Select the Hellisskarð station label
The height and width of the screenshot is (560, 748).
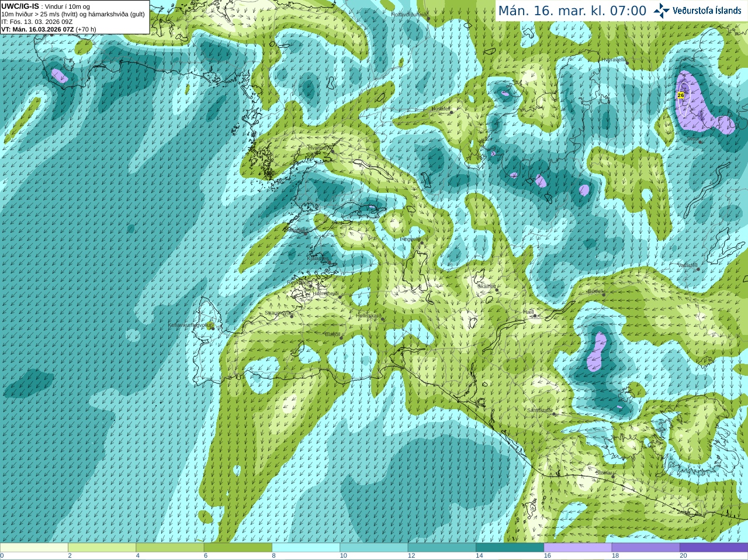click(x=369, y=316)
